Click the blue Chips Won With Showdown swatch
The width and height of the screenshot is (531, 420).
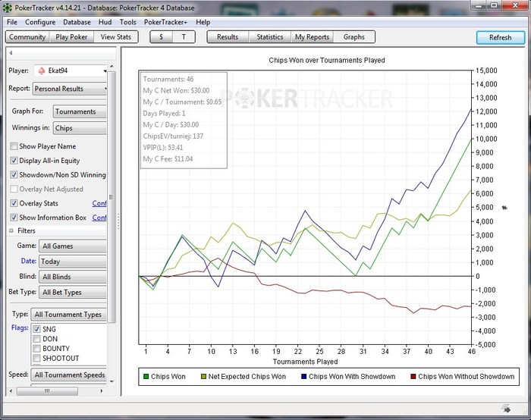(303, 376)
